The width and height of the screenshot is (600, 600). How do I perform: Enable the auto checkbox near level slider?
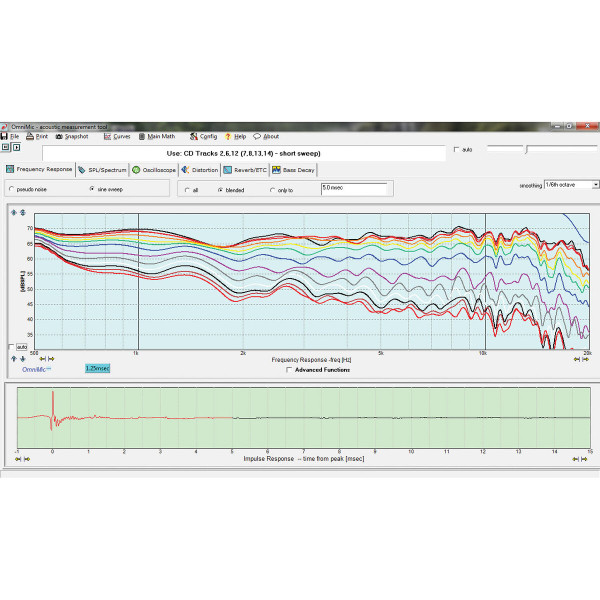point(457,150)
